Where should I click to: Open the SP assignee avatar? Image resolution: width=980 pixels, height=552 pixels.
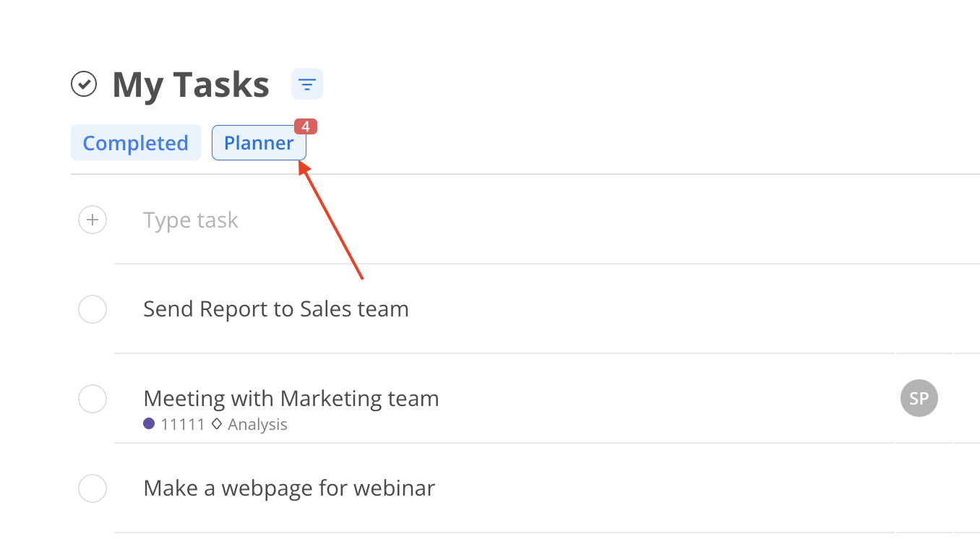[919, 398]
